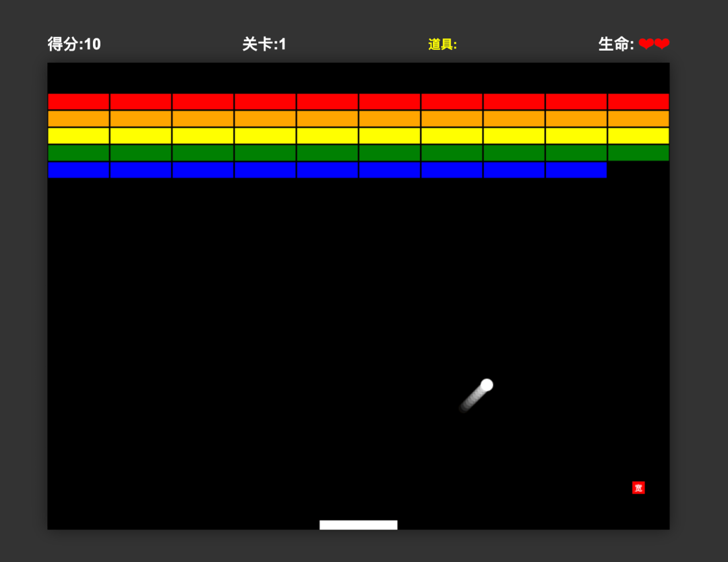
Task: Click the leftmost green brick
Action: [78, 153]
